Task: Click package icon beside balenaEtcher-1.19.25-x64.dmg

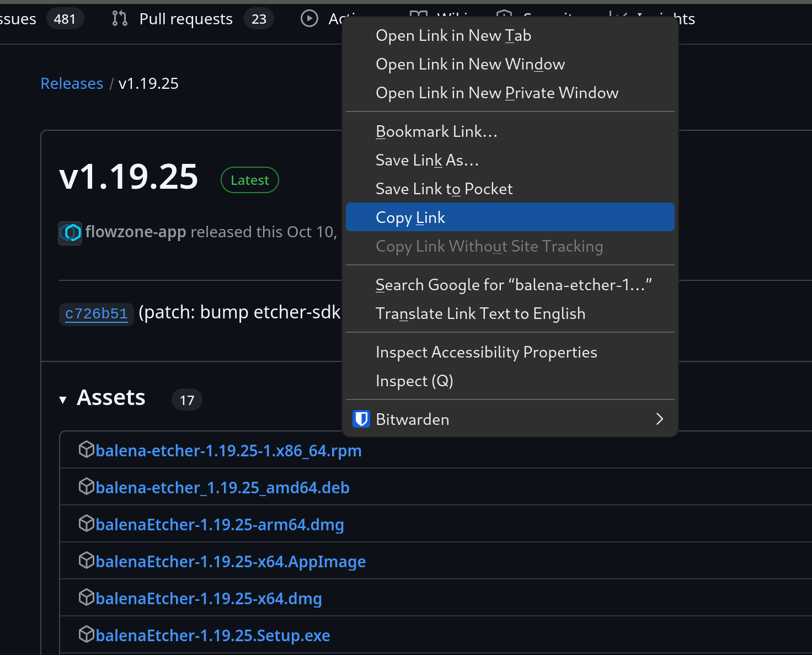Action: pyautogui.click(x=87, y=598)
